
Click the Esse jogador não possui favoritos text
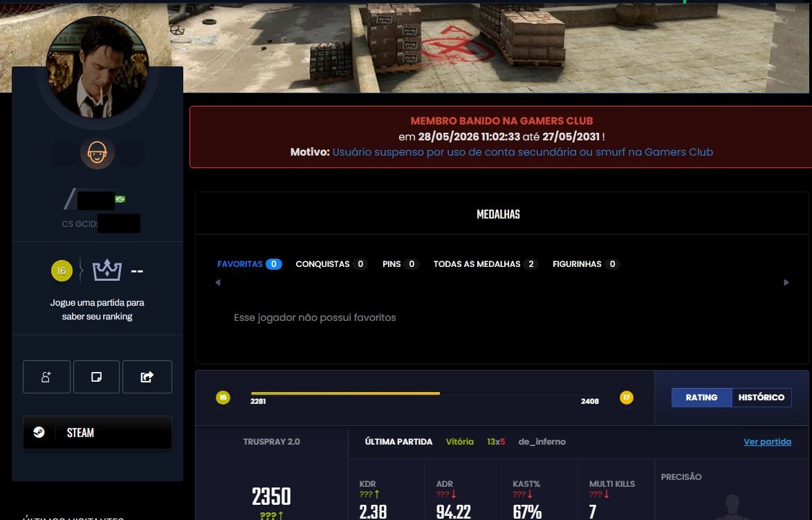[315, 317]
